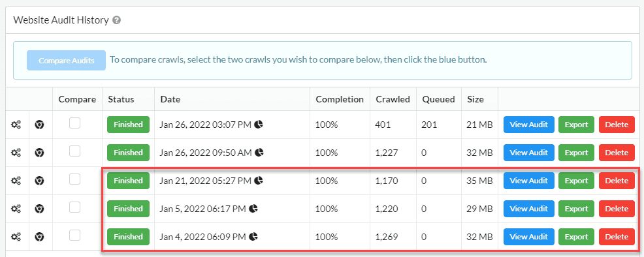Open settings gears for Jan 4 06:09 PM audit

[16, 237]
